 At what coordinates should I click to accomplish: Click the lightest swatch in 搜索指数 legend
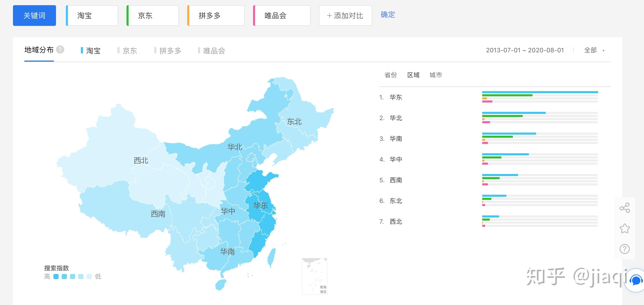89,277
